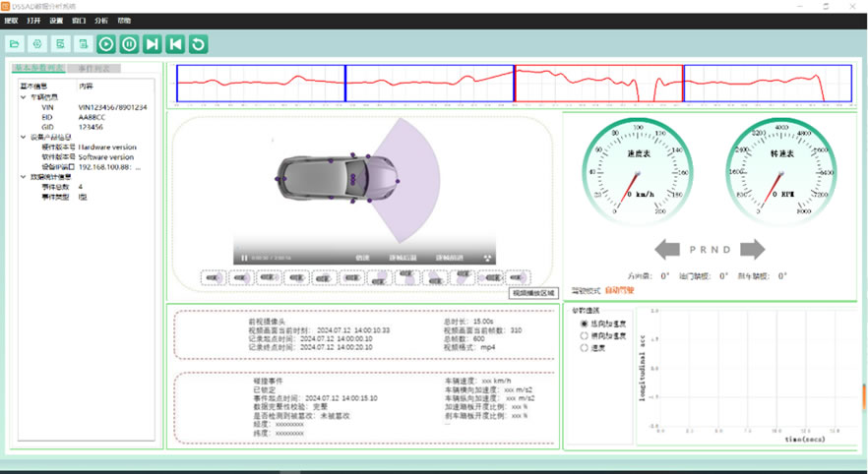
Task: Click the GID value 123456
Action: pos(91,127)
